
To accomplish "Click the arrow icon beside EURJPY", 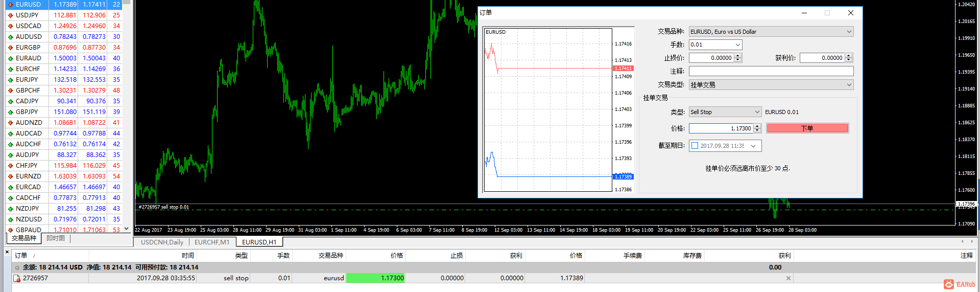I will pos(10,80).
